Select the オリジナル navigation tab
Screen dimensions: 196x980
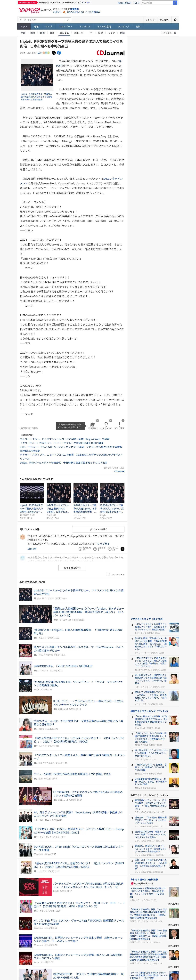(85, 27)
